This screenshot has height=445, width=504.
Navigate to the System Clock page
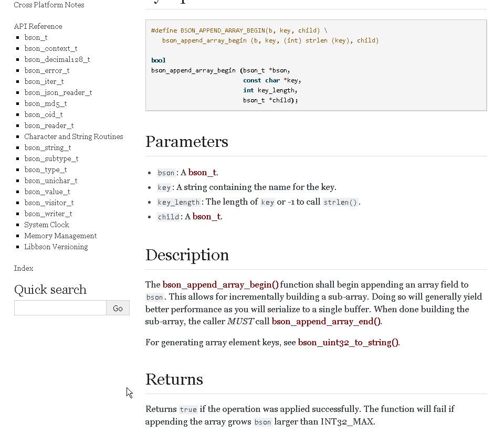[46, 225]
